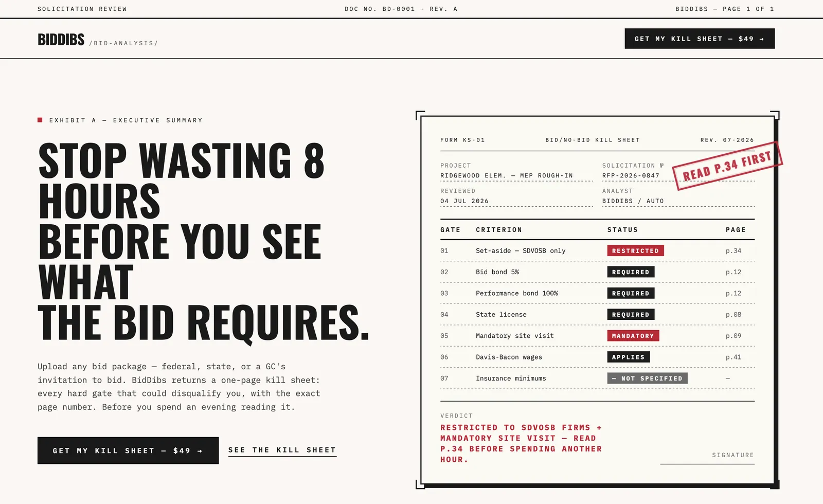Image resolution: width=823 pixels, height=504 pixels.
Task: Select criterion 'Davis-Bacon wages'
Action: [x=509, y=357]
